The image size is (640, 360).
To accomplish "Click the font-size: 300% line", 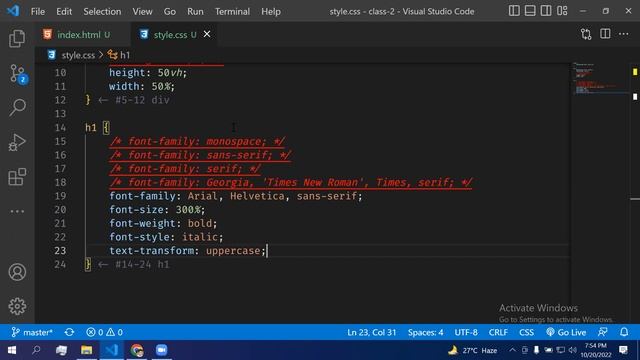I will click(157, 210).
